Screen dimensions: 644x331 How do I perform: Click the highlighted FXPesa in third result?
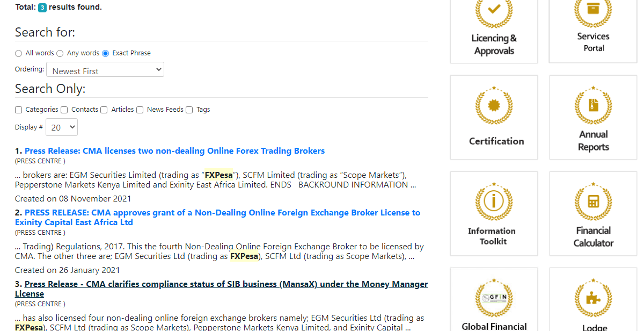tap(29, 327)
